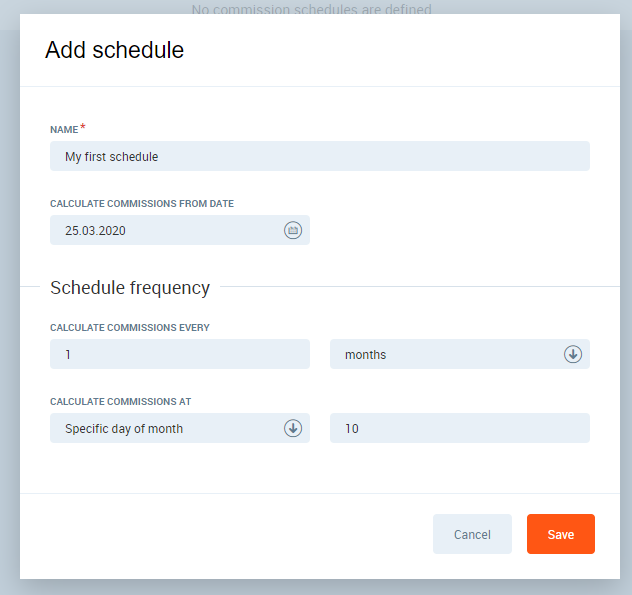Click the red required asterisk by Name
The height and width of the screenshot is (595, 632).
click(83, 128)
